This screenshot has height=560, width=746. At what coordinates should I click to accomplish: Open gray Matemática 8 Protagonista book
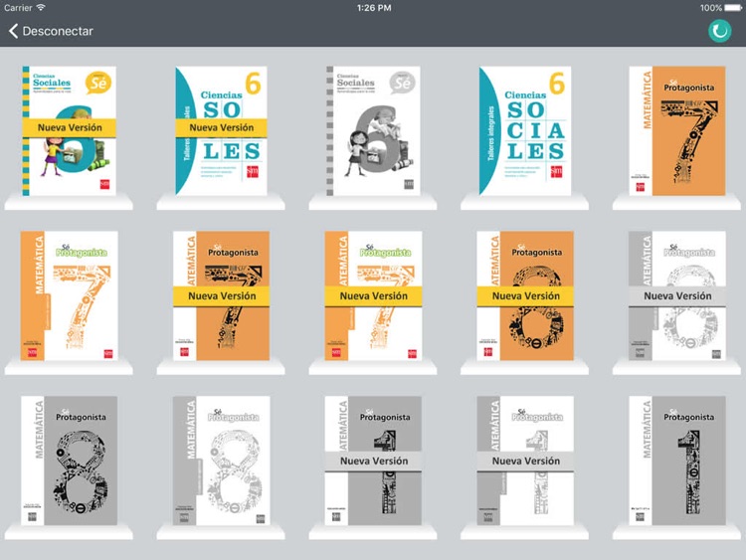click(70, 461)
